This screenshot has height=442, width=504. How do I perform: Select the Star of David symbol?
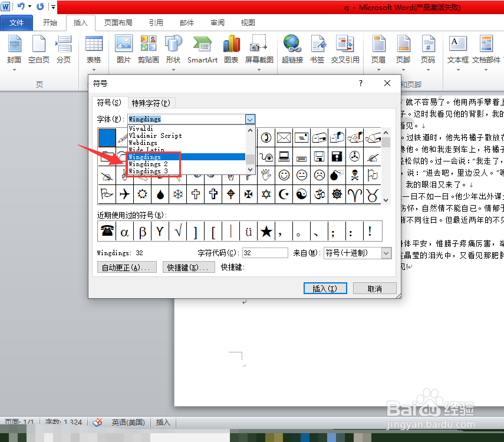click(x=266, y=194)
